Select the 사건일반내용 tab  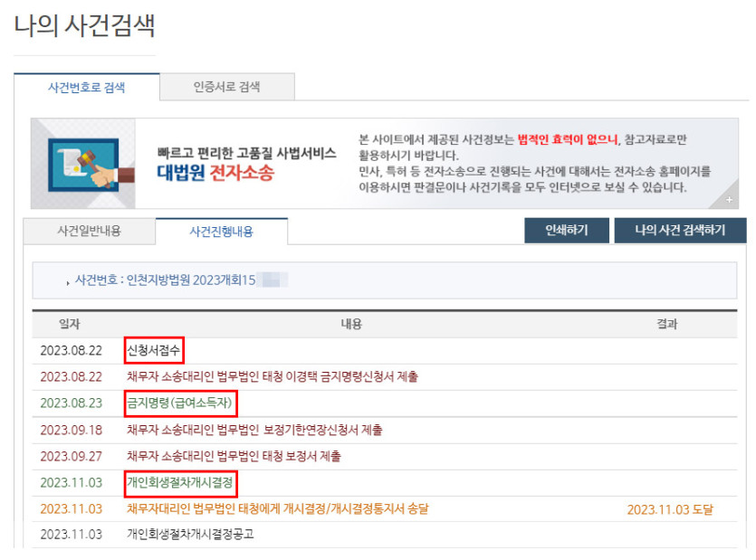(89, 231)
